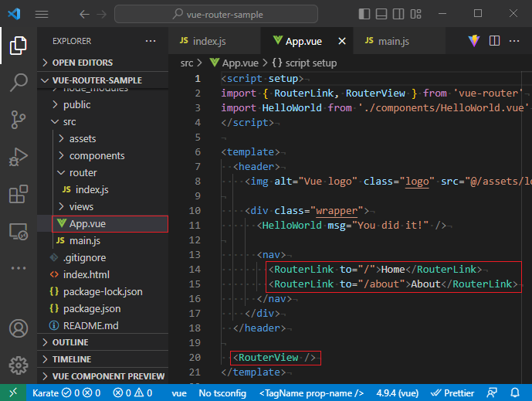
Task: Collapse the router folder
Action: click(103, 172)
